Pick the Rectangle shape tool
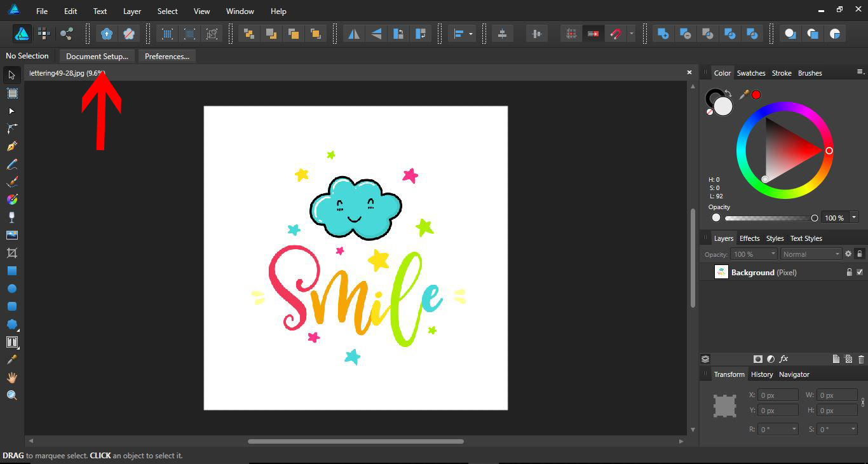Screen dimensions: 868x464 click(12, 271)
